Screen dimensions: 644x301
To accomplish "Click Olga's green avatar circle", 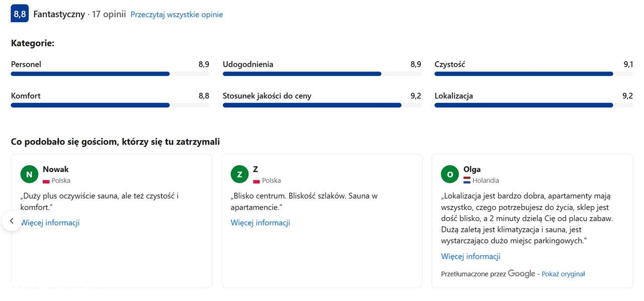I will coord(450,174).
